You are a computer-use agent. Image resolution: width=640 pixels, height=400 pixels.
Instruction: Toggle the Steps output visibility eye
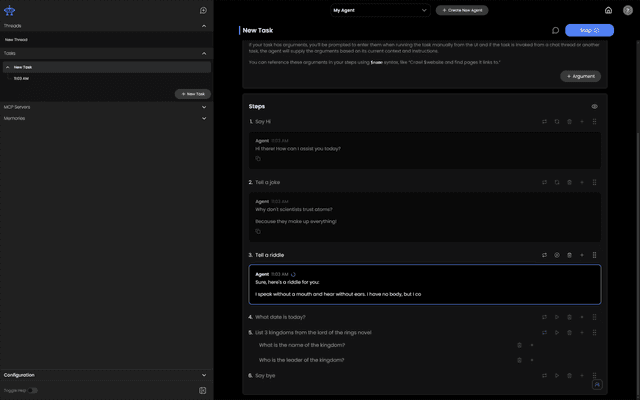click(x=594, y=106)
